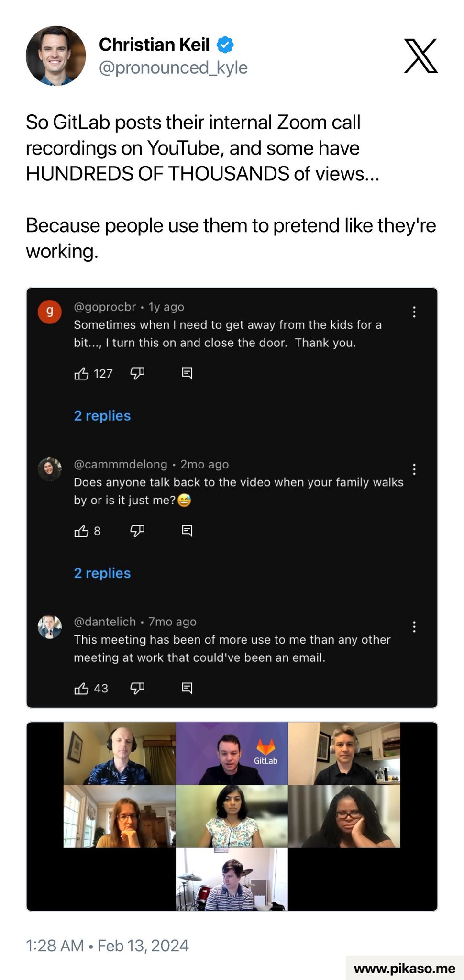Open the GitLab Zoom call screenshot

click(x=232, y=816)
